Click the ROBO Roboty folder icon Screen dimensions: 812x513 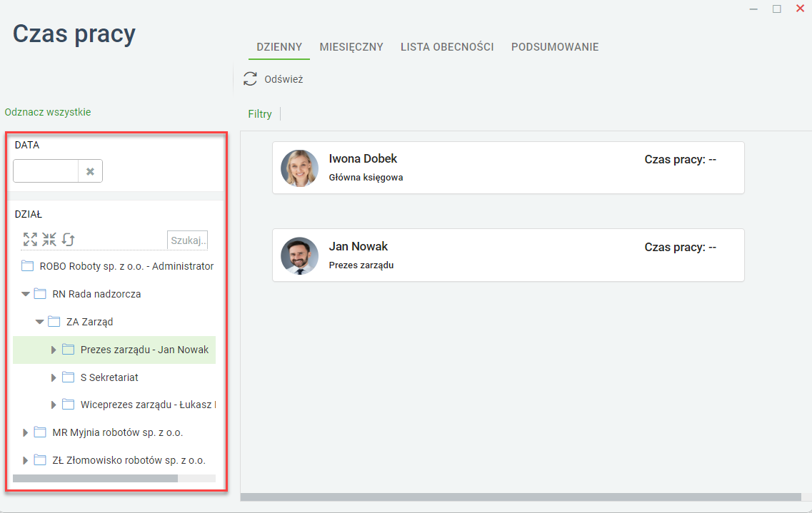click(x=27, y=266)
